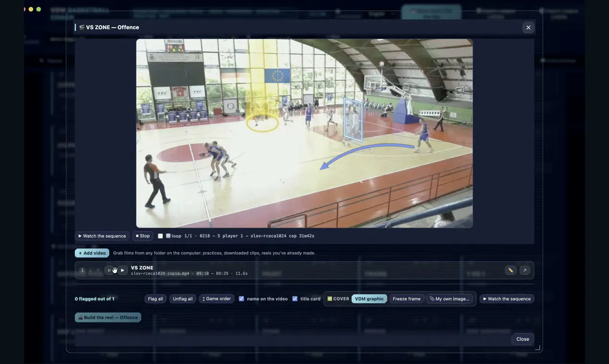
Task: Uncheck the title card option
Action: click(x=295, y=299)
